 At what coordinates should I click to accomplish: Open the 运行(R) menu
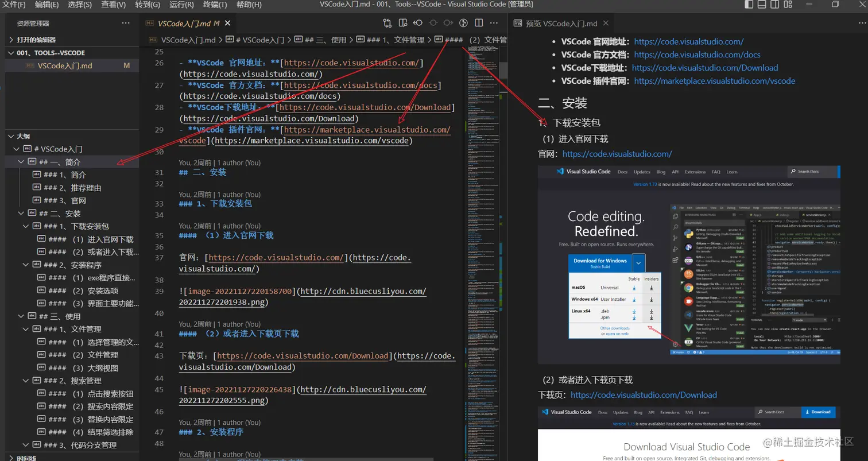pyautogui.click(x=181, y=5)
